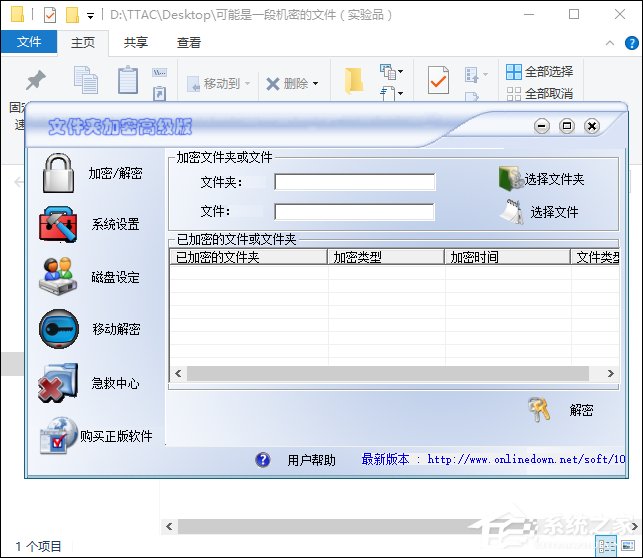Switch Explorer to details view icon
The height and width of the screenshot is (558, 643).
606,546
